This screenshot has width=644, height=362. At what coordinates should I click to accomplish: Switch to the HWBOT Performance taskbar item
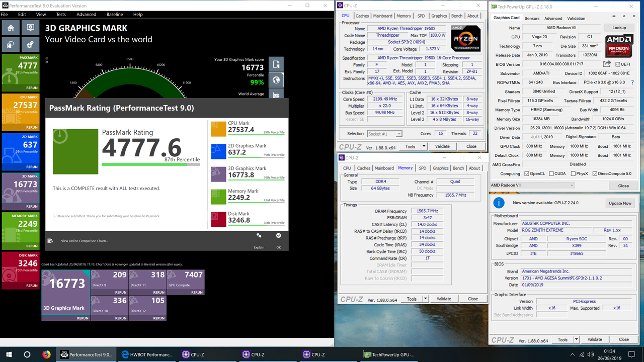tap(146, 354)
